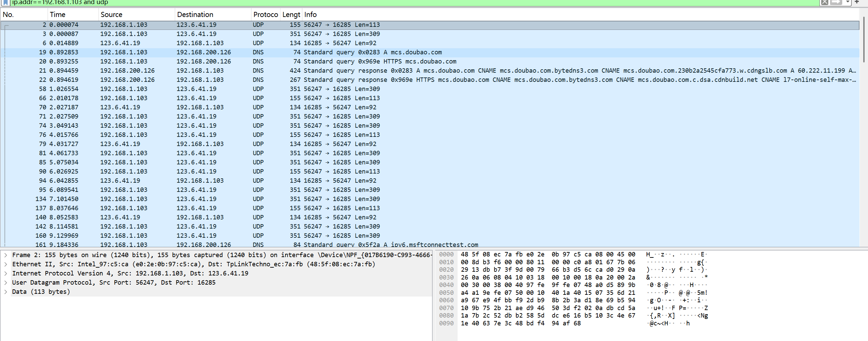Viewport: 868px width, 341px height.
Task: Sort packets by the No. column header
Action: (24, 15)
